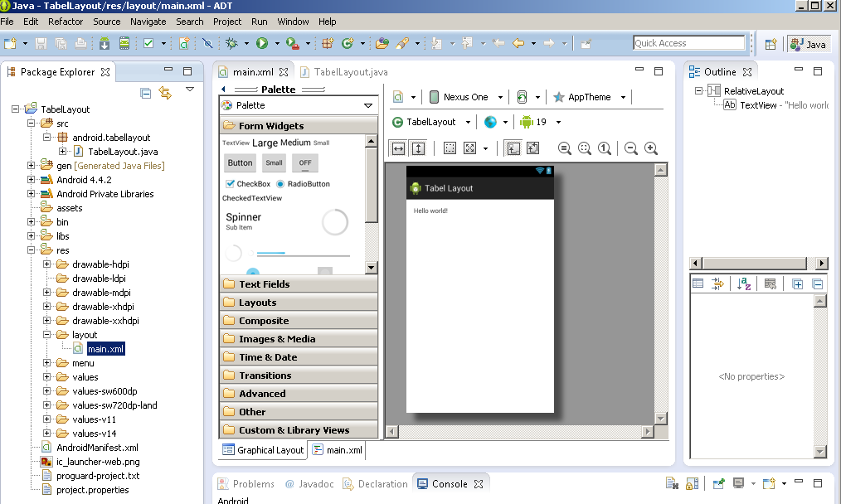Image resolution: width=841 pixels, height=504 pixels.
Task: Open the Problems view tab
Action: [x=246, y=483]
